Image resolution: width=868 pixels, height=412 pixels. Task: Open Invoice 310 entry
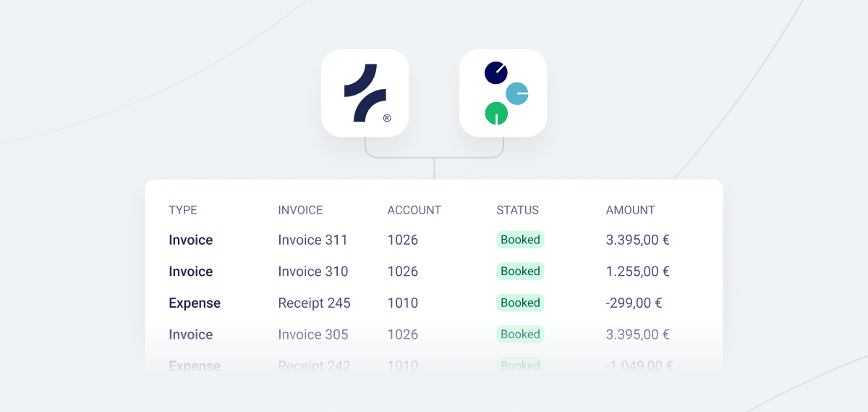312,272
